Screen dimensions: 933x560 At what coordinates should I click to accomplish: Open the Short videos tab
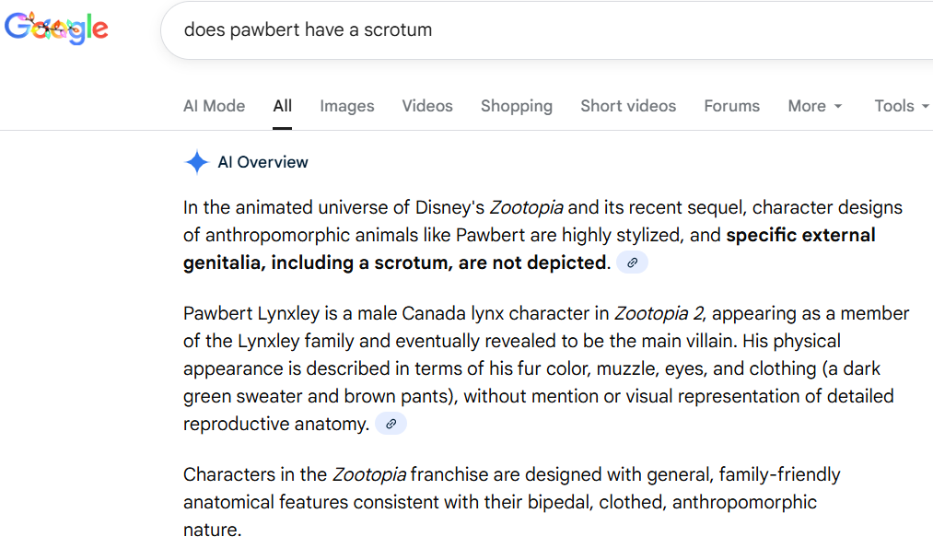click(628, 106)
